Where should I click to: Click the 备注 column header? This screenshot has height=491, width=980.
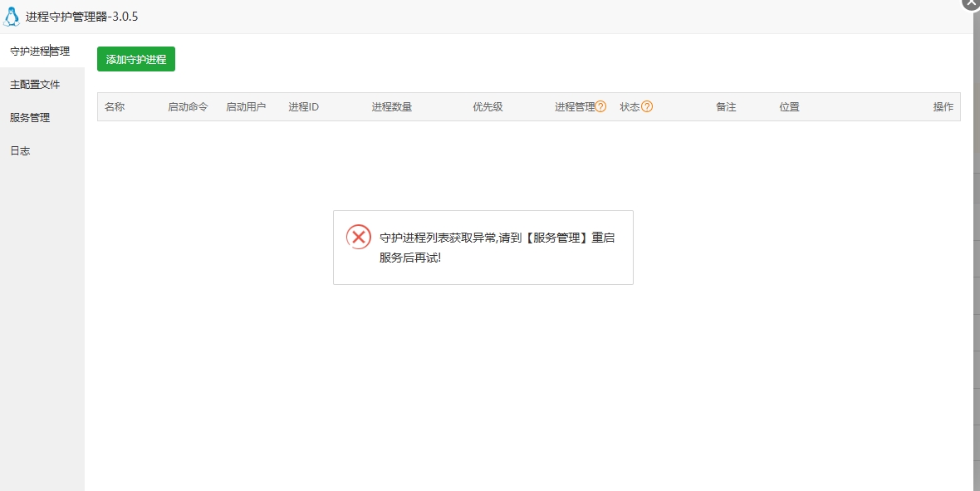pyautogui.click(x=726, y=107)
